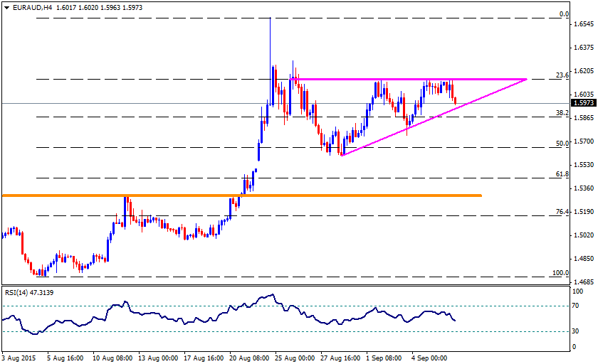Click the RSI(14) indicator label
This screenshot has width=598, height=364.
(x=16, y=292)
